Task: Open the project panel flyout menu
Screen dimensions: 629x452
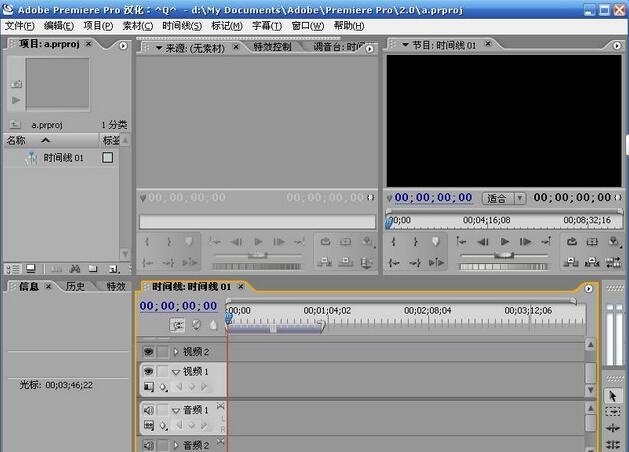Action: pyautogui.click(x=123, y=46)
